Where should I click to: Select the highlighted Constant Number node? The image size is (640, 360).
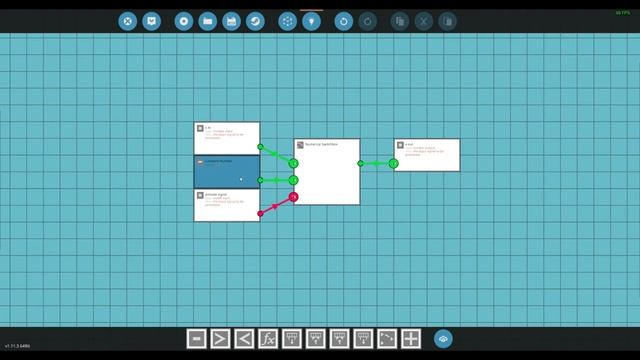pos(227,172)
